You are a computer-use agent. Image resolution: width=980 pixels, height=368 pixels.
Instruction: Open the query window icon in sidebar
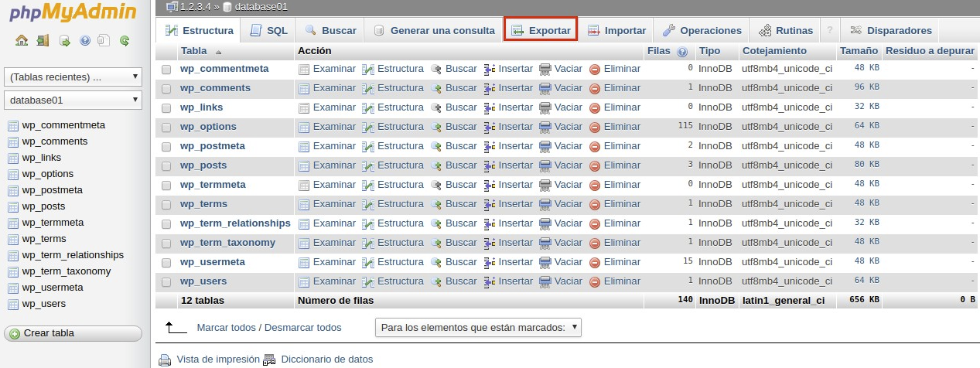64,41
